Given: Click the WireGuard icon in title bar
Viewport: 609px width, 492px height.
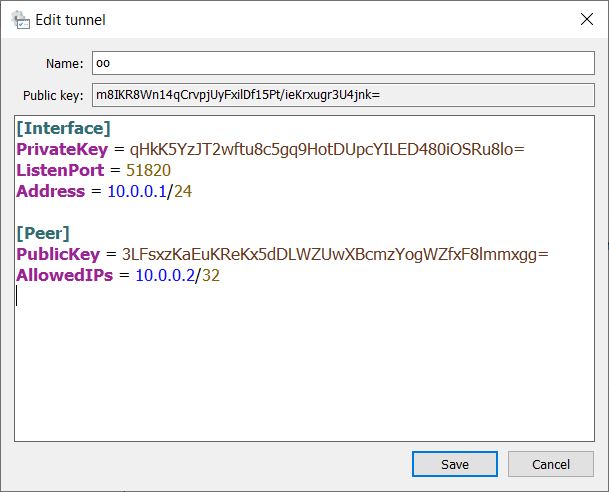Looking at the screenshot, I should (x=19, y=19).
